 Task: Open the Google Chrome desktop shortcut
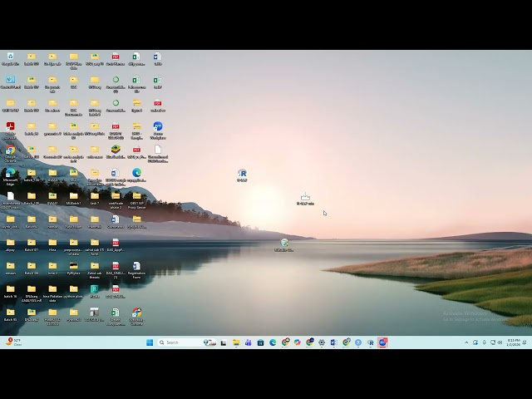pyautogui.click(x=10, y=150)
